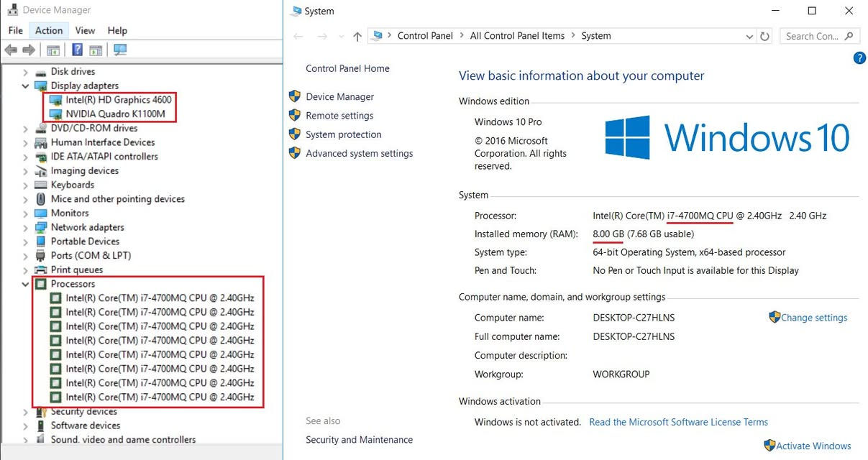Select NVIDIA Quadro K1100M adapter
868x460 pixels.
115,114
